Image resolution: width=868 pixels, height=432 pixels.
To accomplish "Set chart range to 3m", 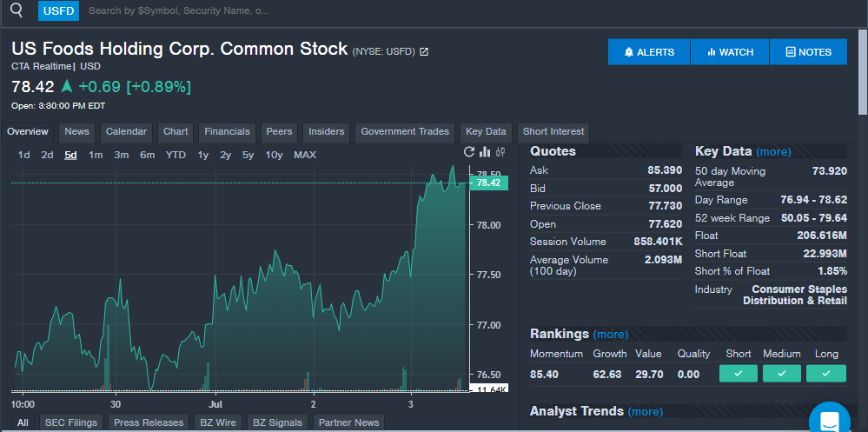I will [x=122, y=155].
